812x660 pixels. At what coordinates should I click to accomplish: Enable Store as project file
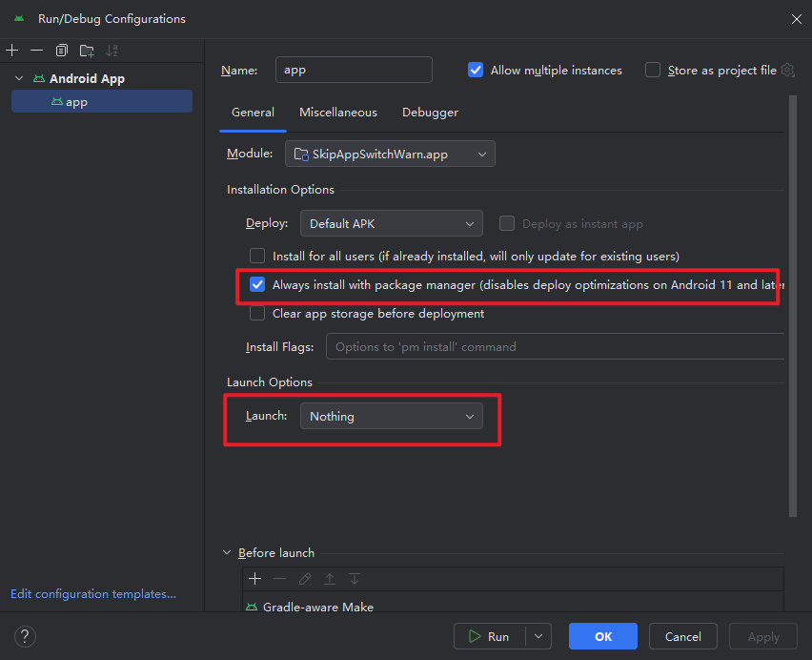653,70
